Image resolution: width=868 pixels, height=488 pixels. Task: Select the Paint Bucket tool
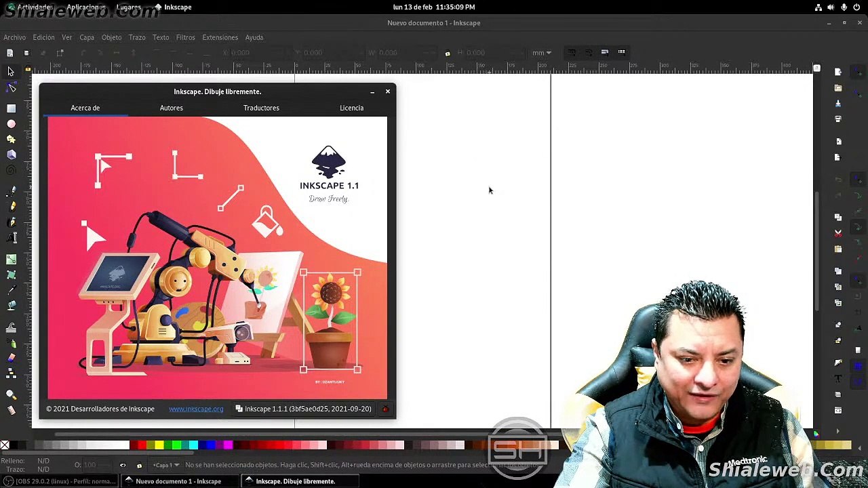point(11,306)
